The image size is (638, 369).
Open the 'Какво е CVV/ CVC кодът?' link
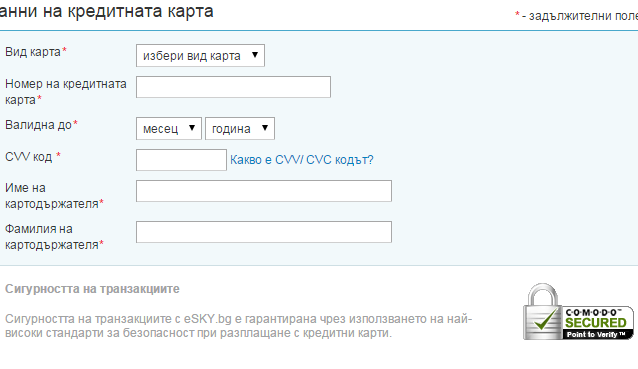coord(302,160)
